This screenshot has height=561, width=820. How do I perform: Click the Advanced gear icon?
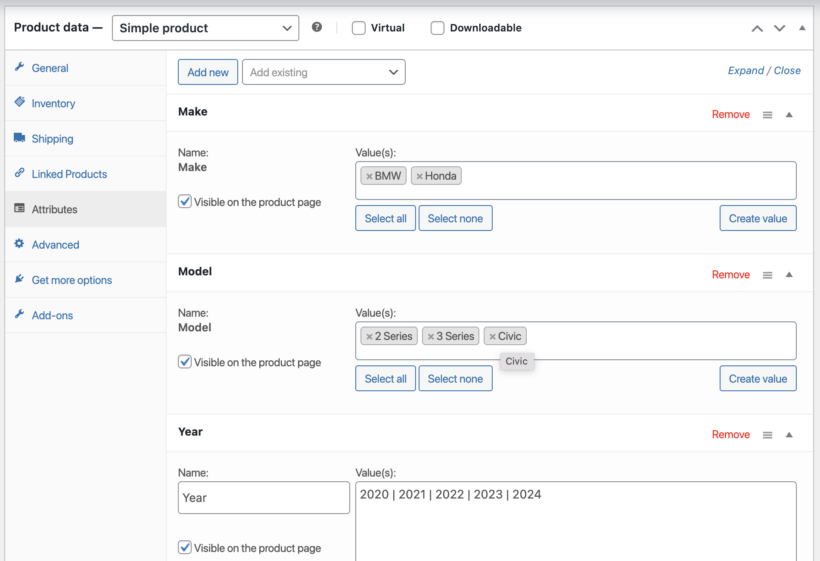click(19, 244)
